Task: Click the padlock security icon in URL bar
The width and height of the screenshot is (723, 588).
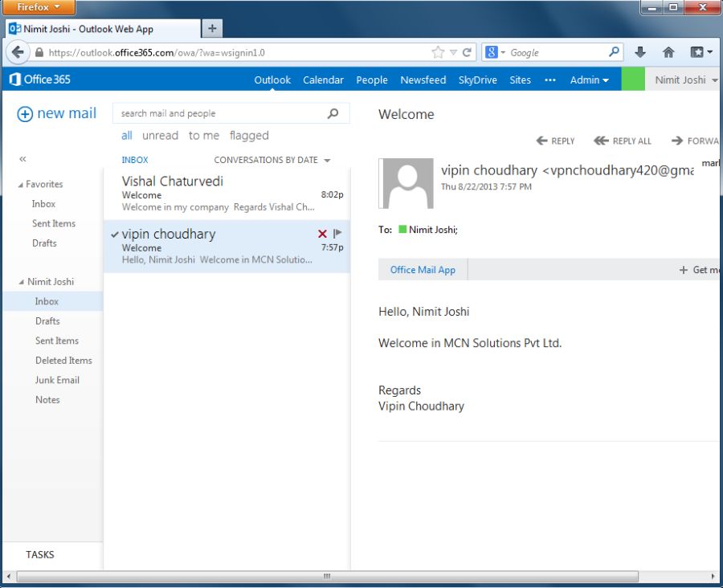Action: [x=39, y=52]
